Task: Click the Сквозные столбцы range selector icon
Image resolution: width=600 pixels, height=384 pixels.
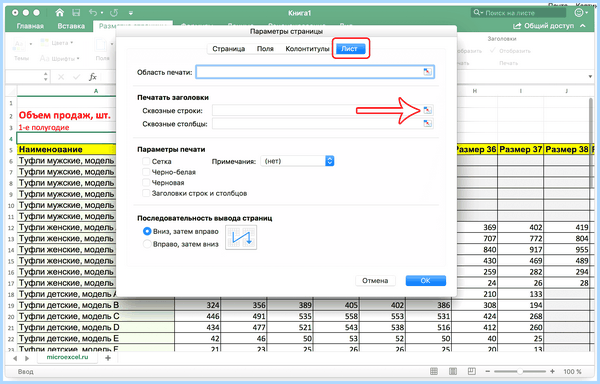Action: point(427,124)
